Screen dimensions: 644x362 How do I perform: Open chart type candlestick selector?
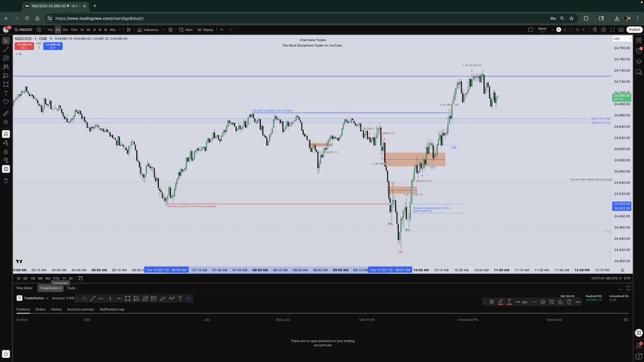coord(129,30)
